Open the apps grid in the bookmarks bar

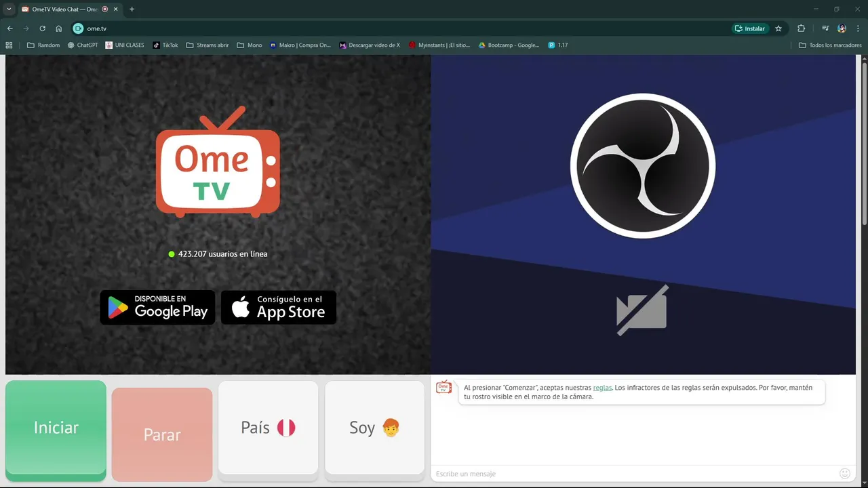9,45
